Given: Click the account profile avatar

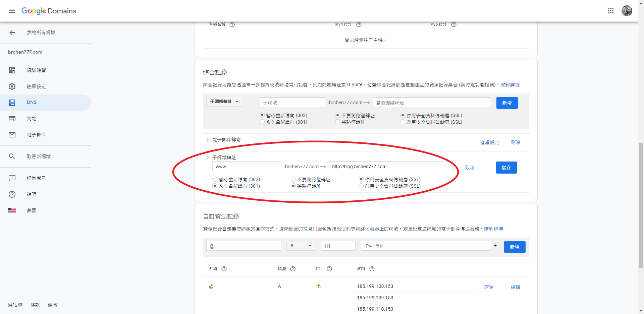Looking at the screenshot, I should tap(627, 11).
